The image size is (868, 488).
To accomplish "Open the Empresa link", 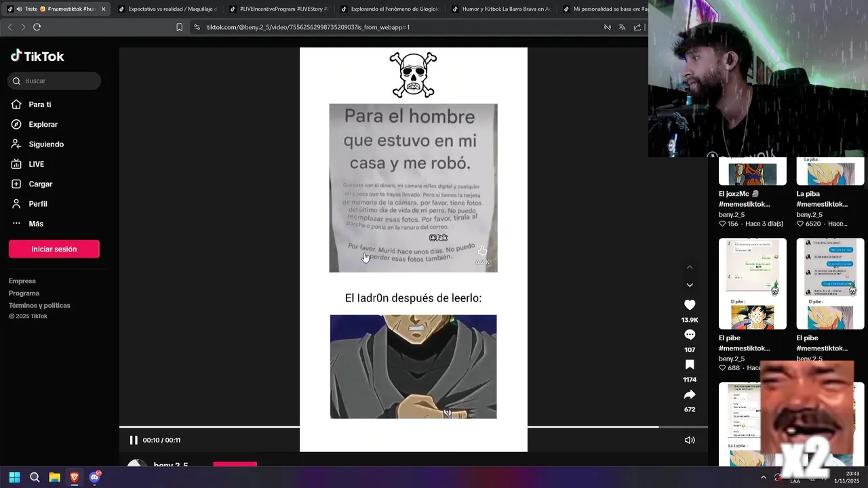I will (x=22, y=281).
